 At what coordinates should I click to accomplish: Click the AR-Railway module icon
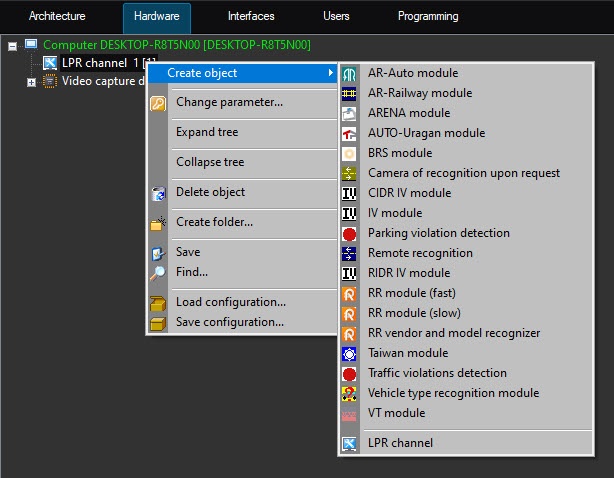350,93
